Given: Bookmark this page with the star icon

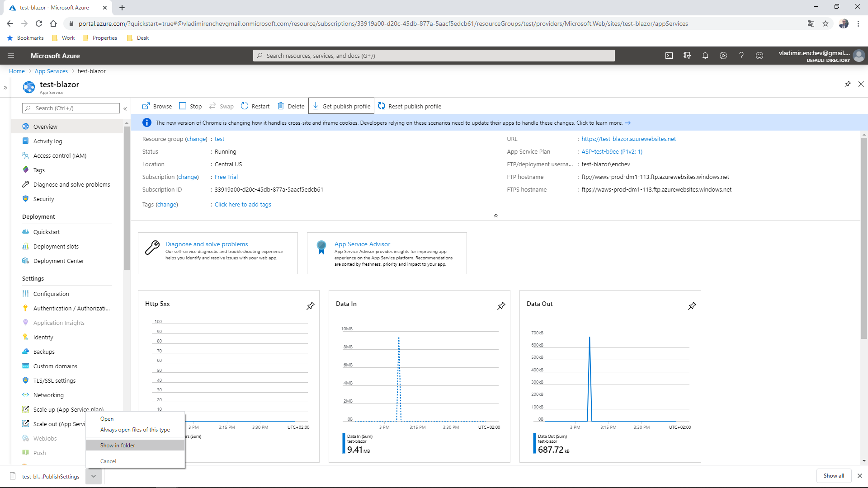Looking at the screenshot, I should click(x=826, y=23).
